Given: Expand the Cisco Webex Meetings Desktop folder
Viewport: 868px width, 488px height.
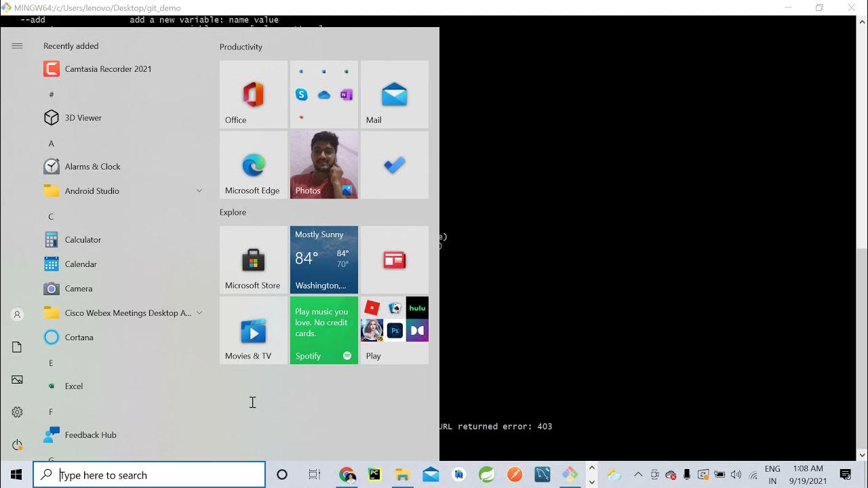Looking at the screenshot, I should click(122, 313).
